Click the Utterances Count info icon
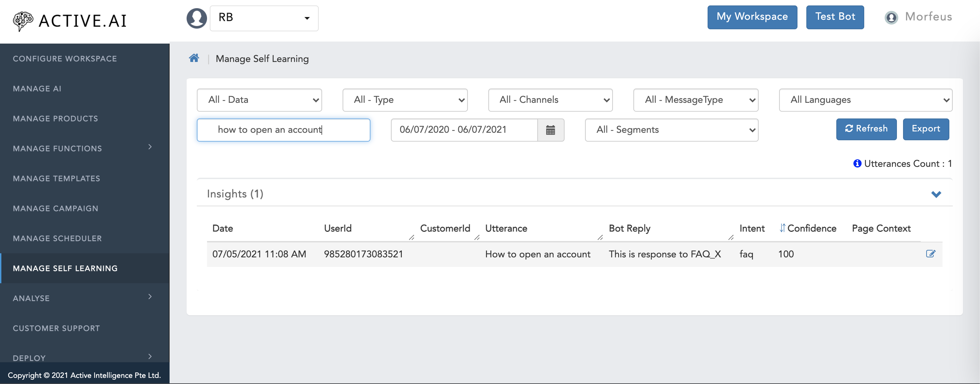 [857, 163]
